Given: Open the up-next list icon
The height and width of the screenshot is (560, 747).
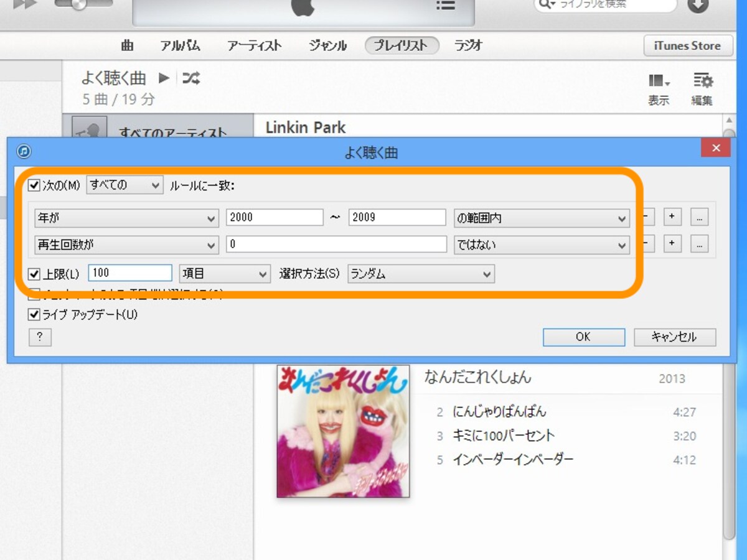Looking at the screenshot, I should 445,5.
